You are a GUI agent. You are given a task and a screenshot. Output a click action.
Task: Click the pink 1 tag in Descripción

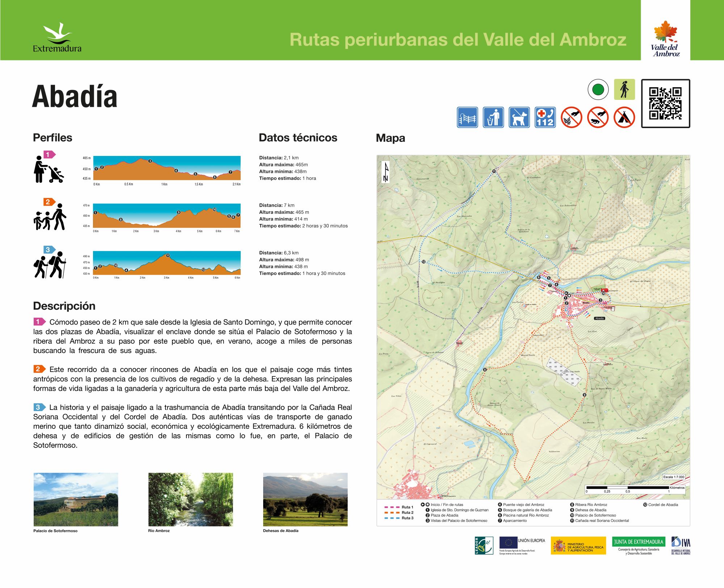tap(39, 321)
